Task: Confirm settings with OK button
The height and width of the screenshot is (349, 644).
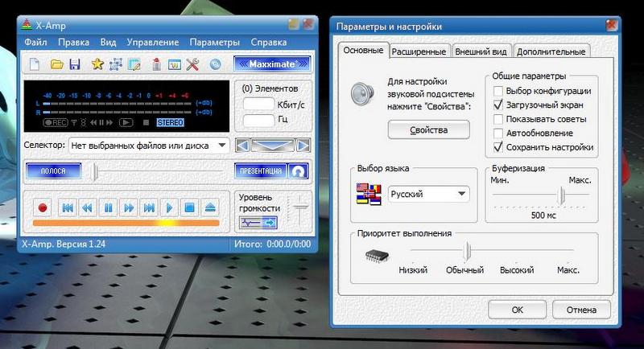Action: click(x=517, y=310)
